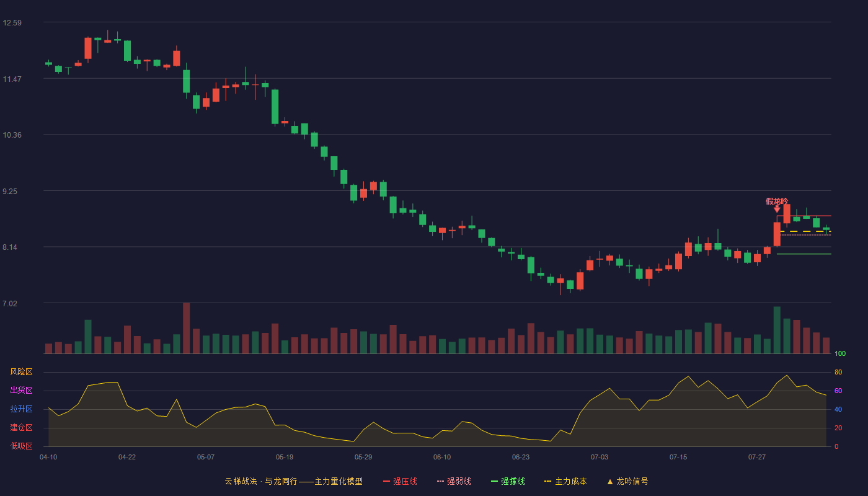Click the 04-22 date label
Image resolution: width=868 pixels, height=496 pixels.
pyautogui.click(x=127, y=457)
